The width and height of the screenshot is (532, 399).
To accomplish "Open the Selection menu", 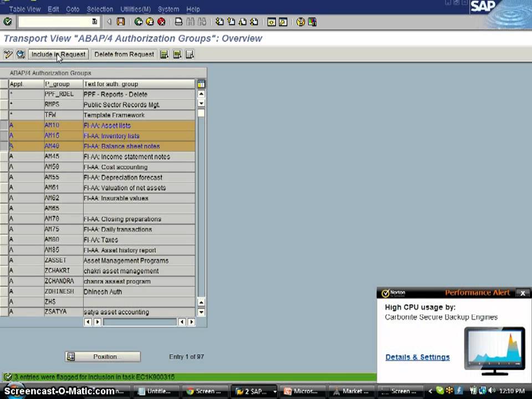I will (100, 9).
